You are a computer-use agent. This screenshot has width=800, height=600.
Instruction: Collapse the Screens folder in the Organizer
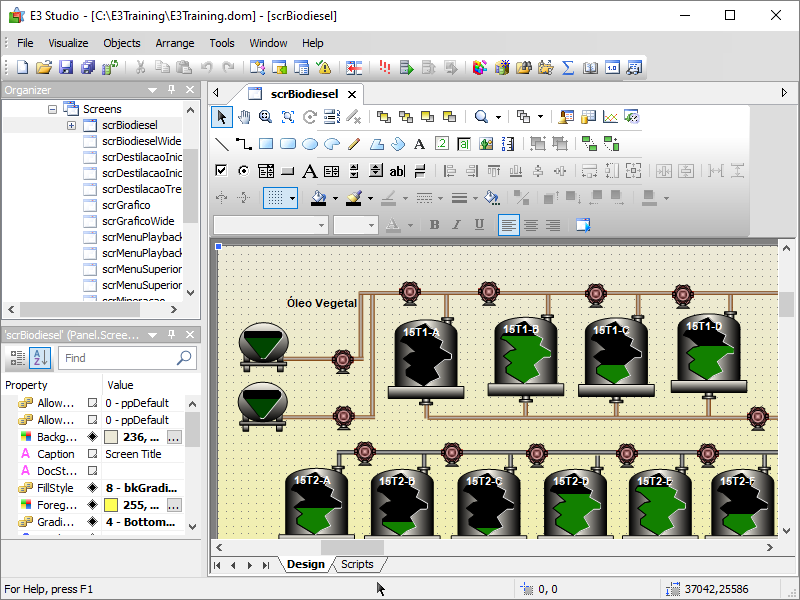click(52, 109)
